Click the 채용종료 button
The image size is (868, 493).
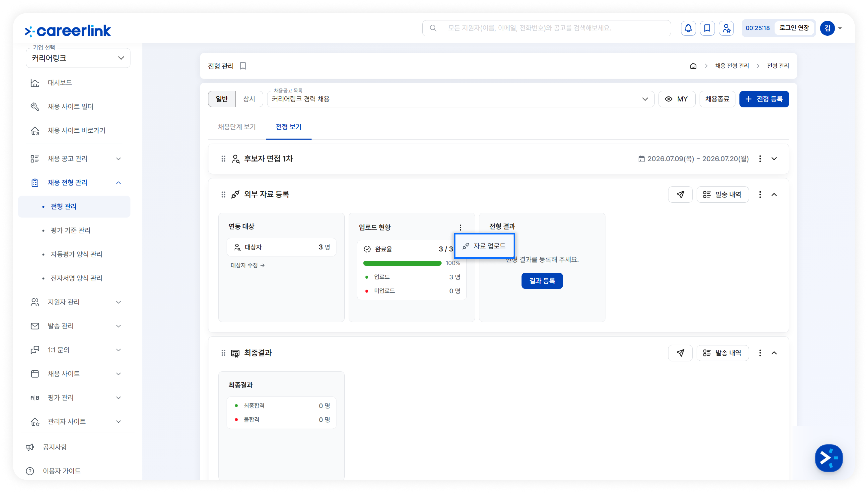[x=717, y=99]
